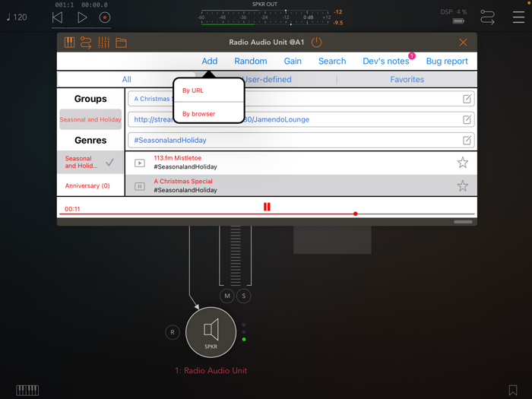Favorite A Christmas Special with star

[x=462, y=186]
